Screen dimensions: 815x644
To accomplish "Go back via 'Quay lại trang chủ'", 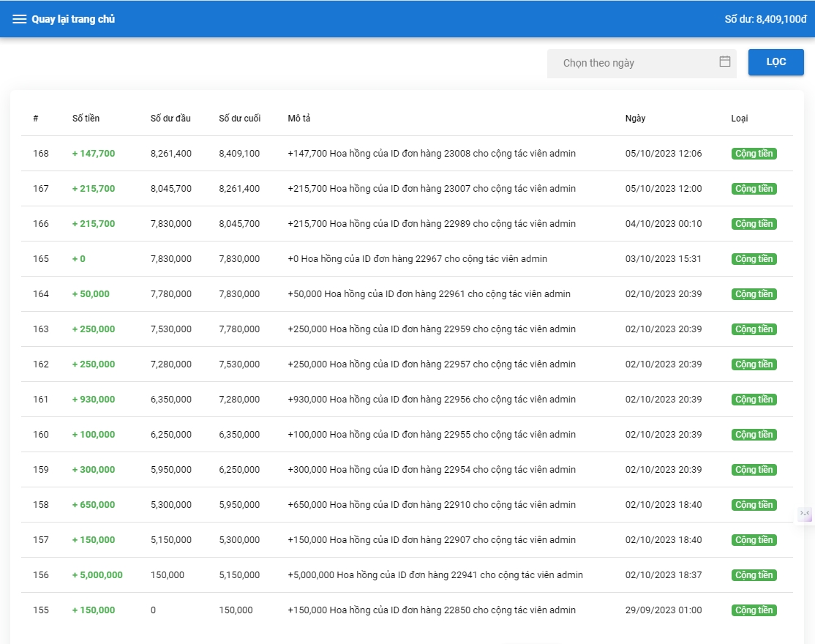I will [73, 19].
